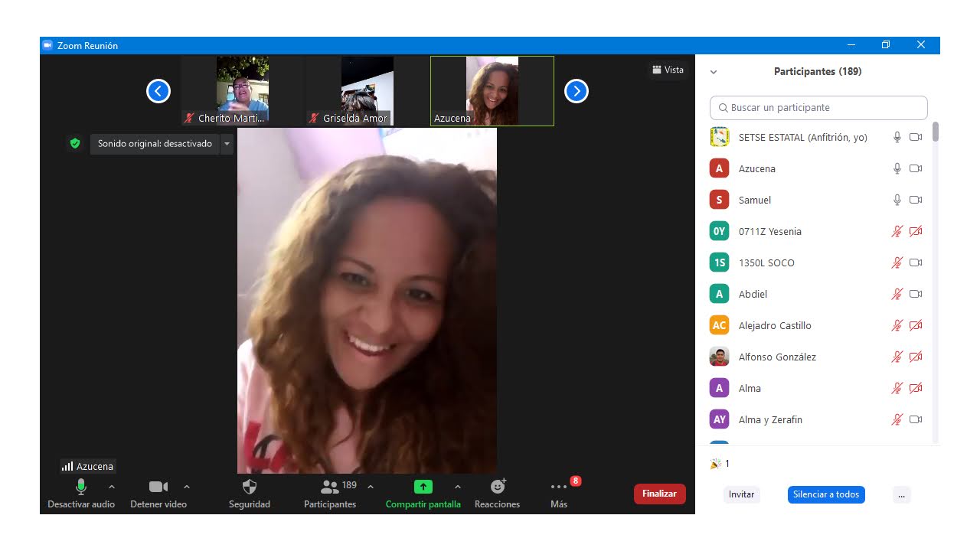Click the celebration reaction counter icon
Image resolution: width=980 pixels, height=551 pixels.
(716, 464)
